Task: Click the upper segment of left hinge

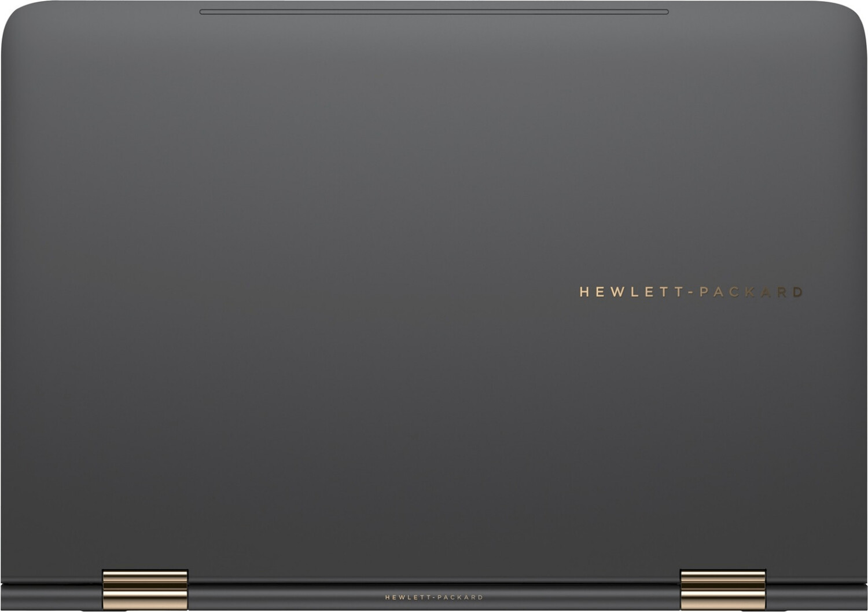Action: click(x=145, y=578)
